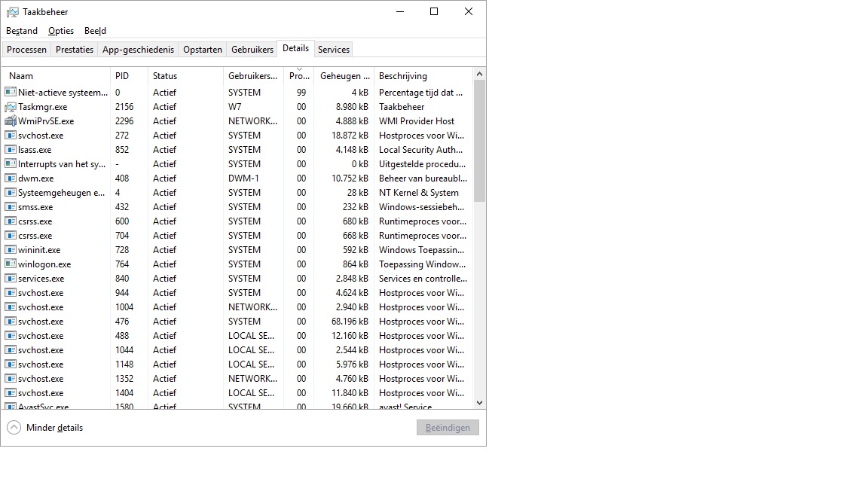Click the Taskmgr.exe process icon
The image size is (868, 488).
tap(11, 107)
